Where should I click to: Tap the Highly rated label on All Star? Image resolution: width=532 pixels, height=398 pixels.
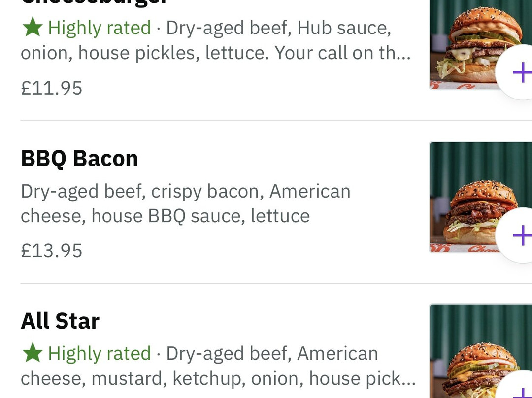click(100, 353)
